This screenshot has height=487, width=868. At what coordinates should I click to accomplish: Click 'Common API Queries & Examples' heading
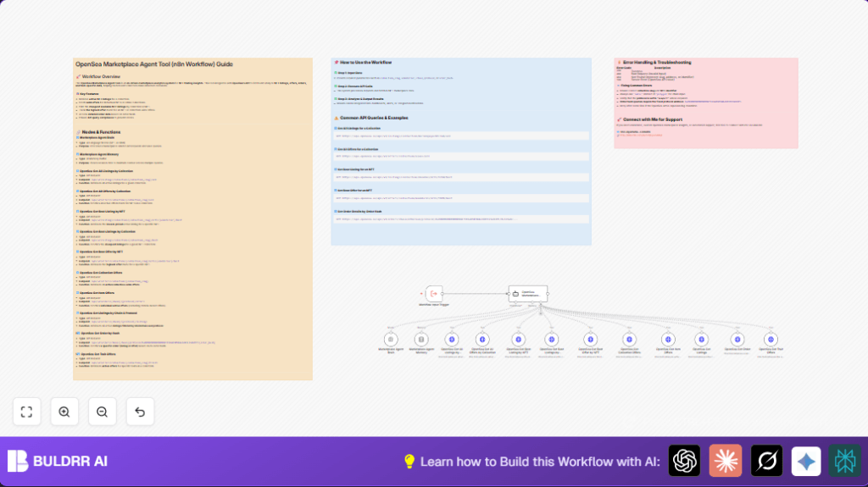374,118
